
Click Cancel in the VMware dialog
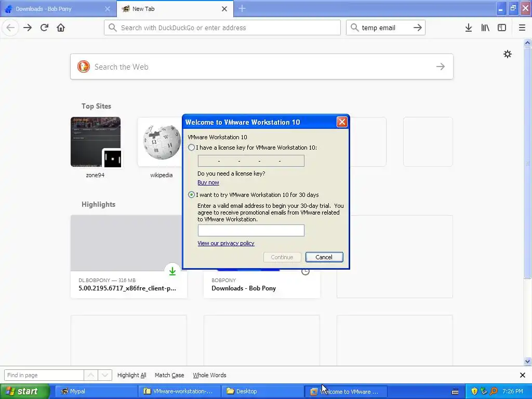[x=324, y=257]
